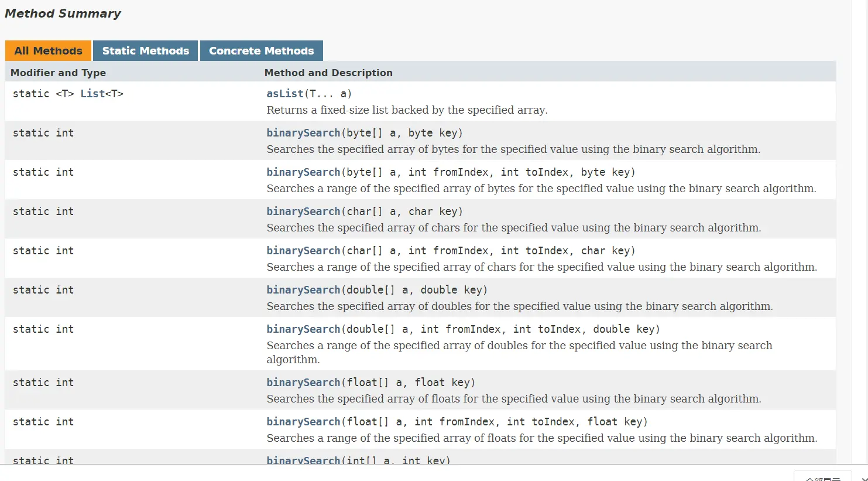Click the Show All button in bottom bar
This screenshot has width=868, height=481.
tap(823, 477)
